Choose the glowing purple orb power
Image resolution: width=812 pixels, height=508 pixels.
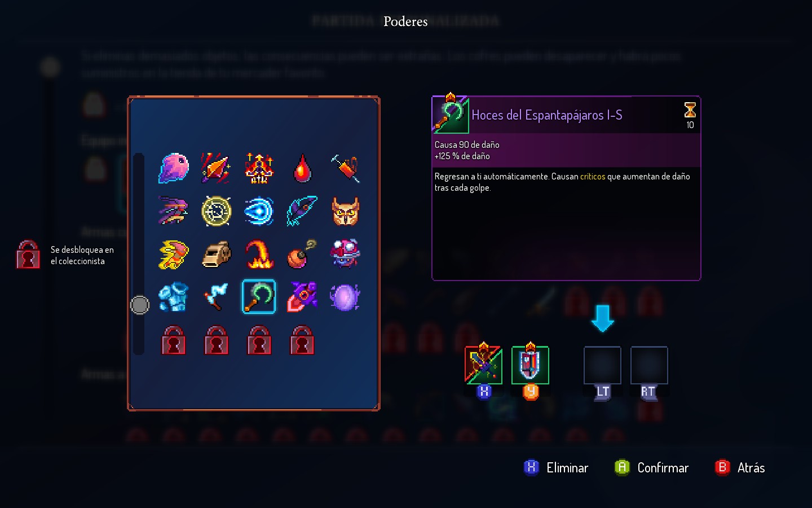pyautogui.click(x=345, y=297)
